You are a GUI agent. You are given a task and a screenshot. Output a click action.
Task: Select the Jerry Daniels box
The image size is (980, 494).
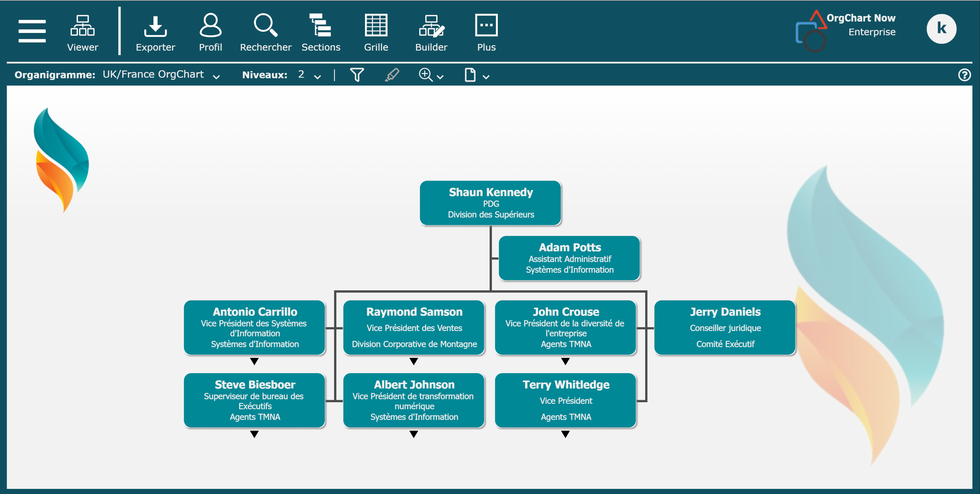coord(725,328)
